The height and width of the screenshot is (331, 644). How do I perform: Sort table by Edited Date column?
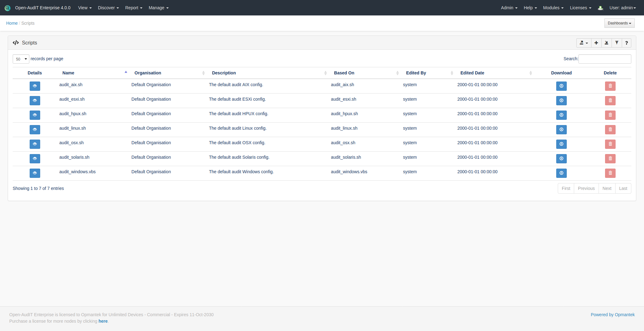tap(494, 73)
